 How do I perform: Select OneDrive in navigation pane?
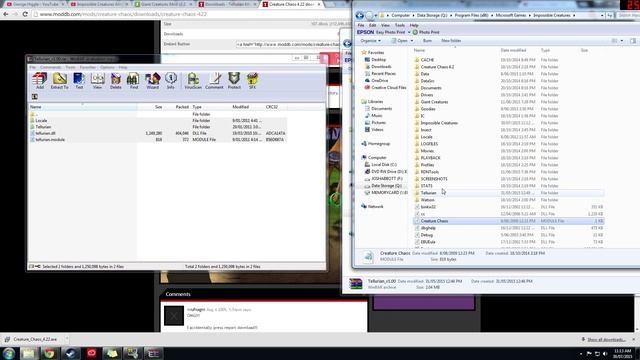380,80
